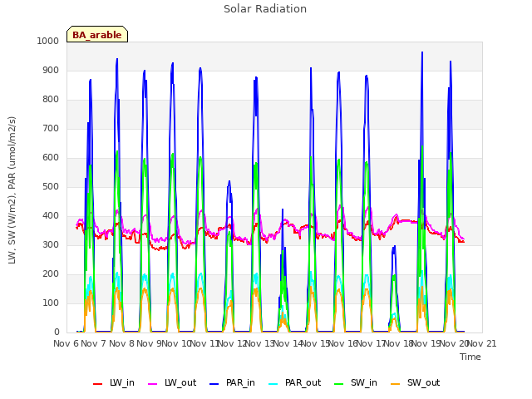Click the low PAR_in peak on Nov 18

394,247
